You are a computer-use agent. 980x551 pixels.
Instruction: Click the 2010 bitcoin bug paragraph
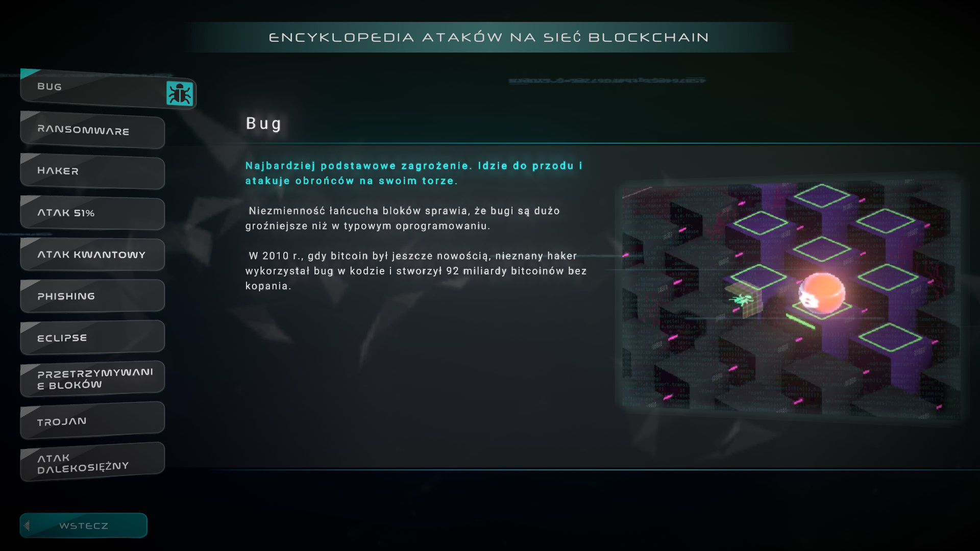point(416,271)
